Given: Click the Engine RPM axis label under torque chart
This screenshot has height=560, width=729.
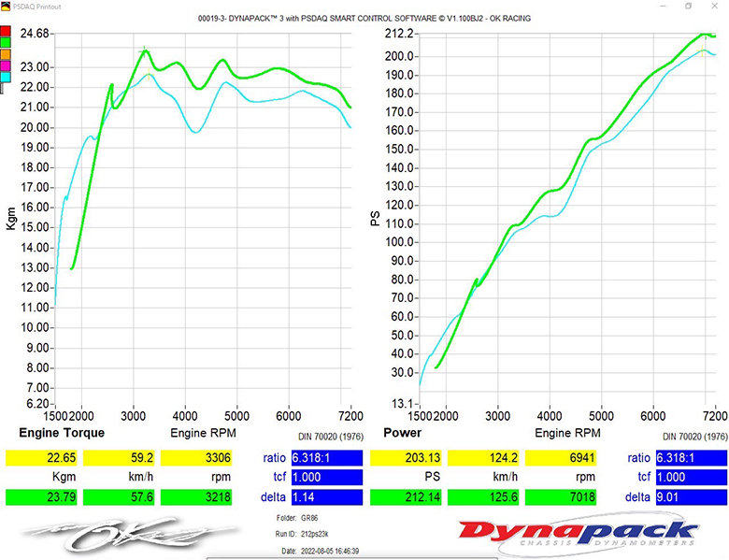Looking at the screenshot, I should click(203, 433).
